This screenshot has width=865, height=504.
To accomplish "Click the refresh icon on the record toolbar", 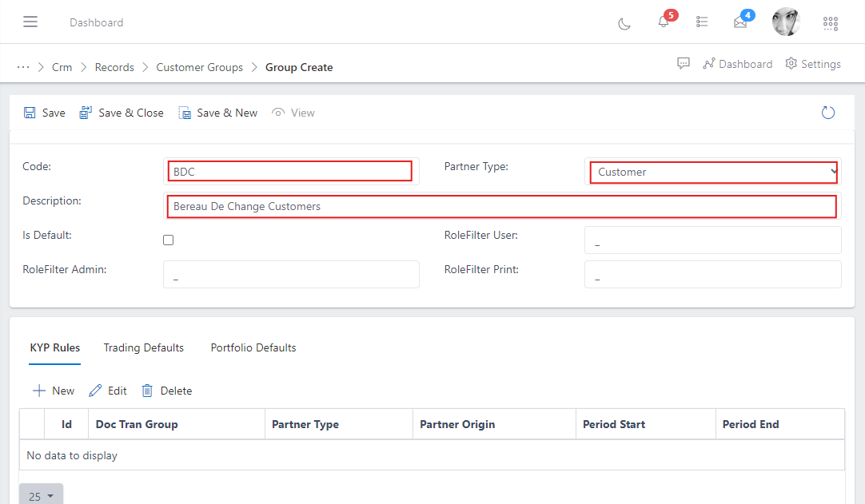I will coord(828,112).
